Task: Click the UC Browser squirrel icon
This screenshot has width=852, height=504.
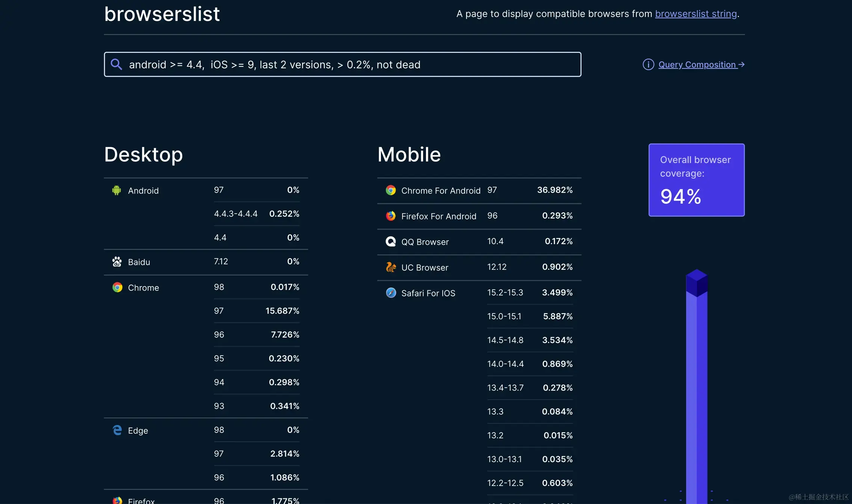Action: pos(391,267)
